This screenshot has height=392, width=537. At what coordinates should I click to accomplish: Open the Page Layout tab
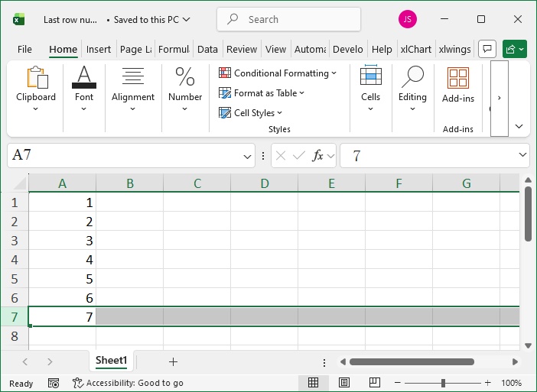coord(135,49)
